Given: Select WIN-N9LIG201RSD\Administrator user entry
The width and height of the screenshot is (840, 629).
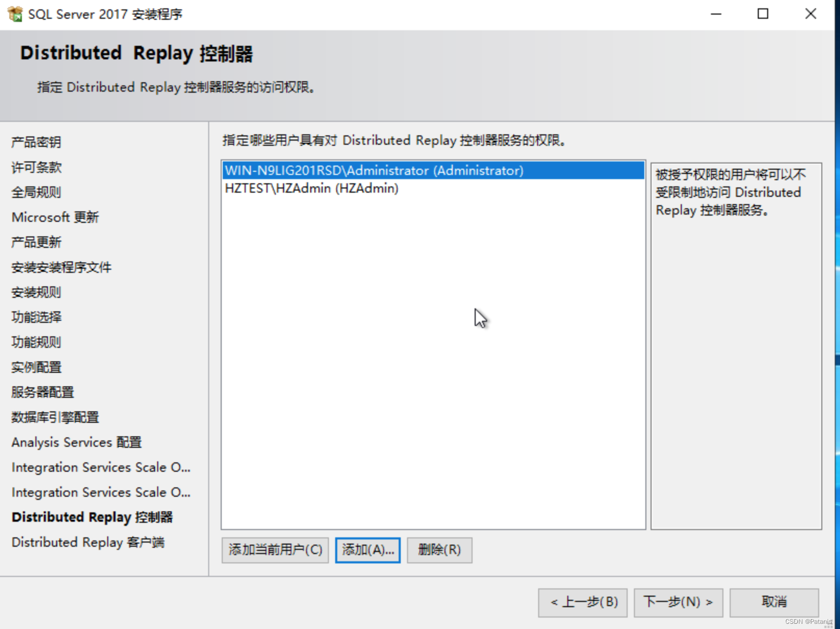Looking at the screenshot, I should click(x=433, y=171).
